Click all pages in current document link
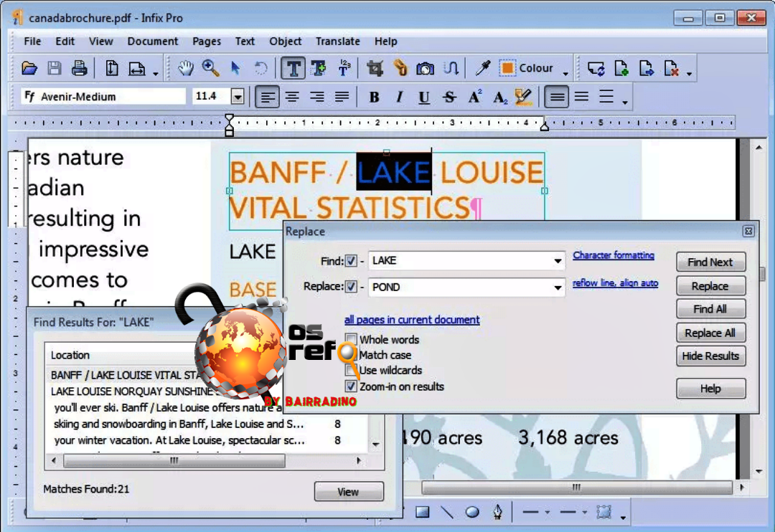 point(412,320)
